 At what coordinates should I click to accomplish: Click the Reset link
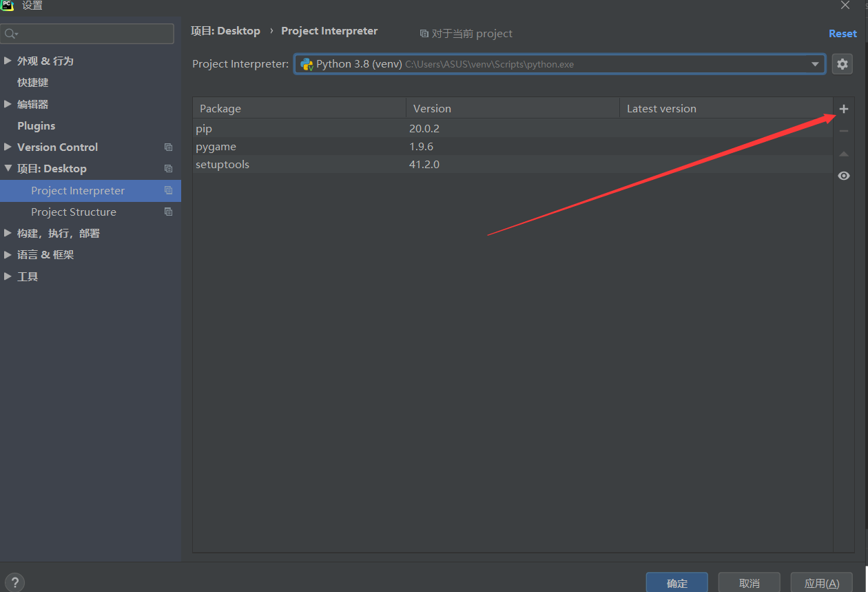843,33
